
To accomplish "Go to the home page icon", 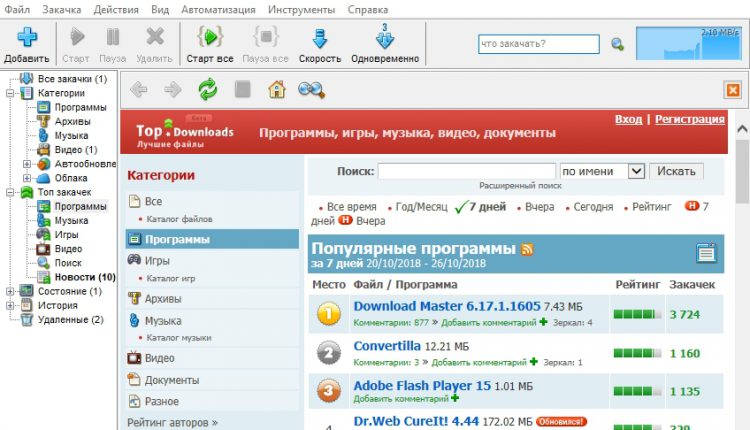I will (x=276, y=89).
